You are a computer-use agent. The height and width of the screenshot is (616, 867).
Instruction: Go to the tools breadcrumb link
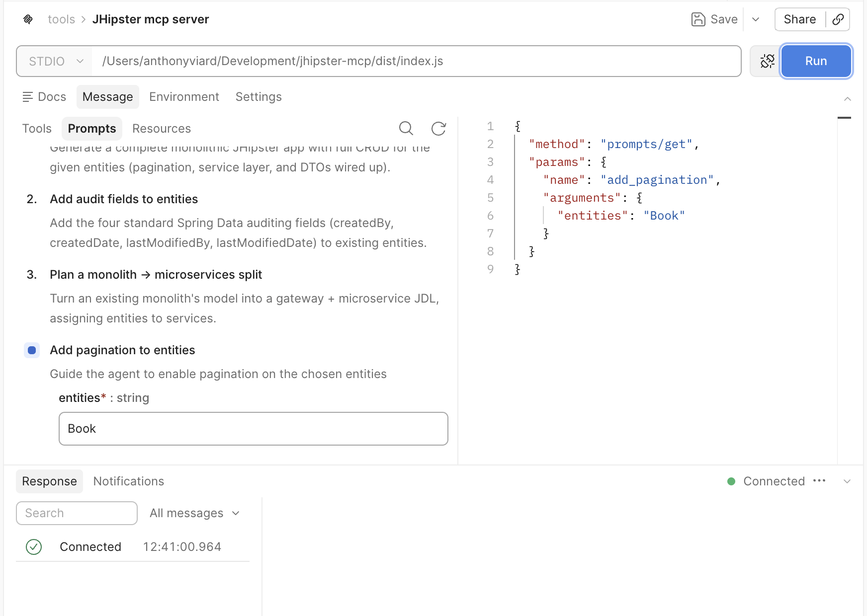coord(61,19)
